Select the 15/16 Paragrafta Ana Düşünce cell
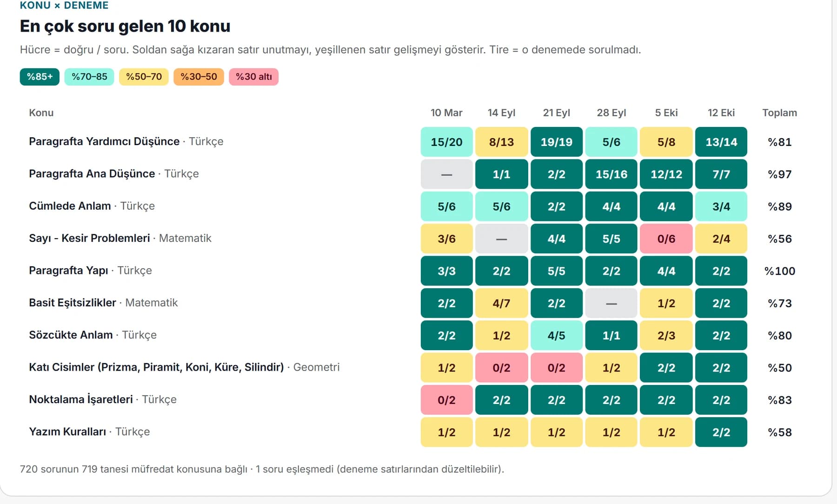This screenshot has height=504, width=837. [x=611, y=174]
